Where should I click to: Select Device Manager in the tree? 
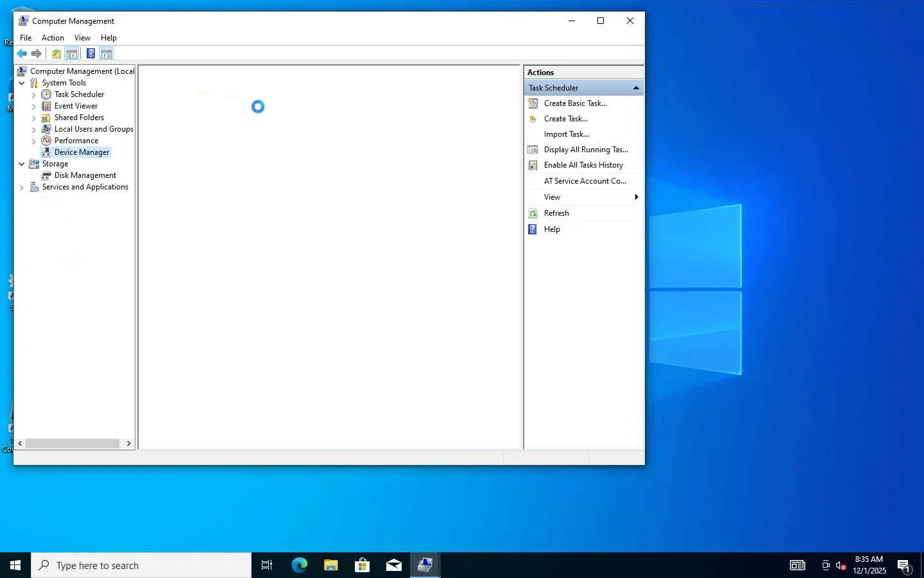(81, 152)
